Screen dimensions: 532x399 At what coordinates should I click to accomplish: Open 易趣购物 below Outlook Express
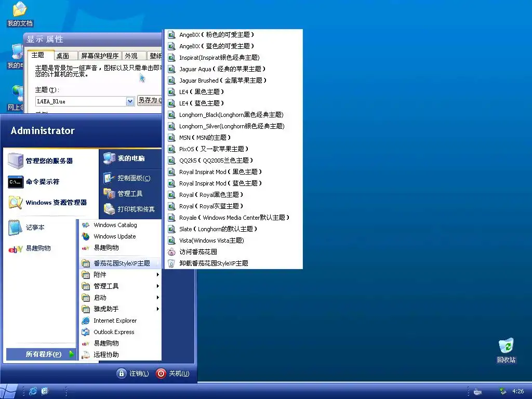pos(120,343)
